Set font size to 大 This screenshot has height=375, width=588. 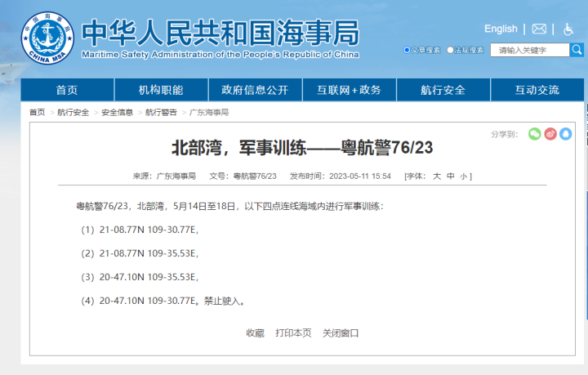[437, 176]
